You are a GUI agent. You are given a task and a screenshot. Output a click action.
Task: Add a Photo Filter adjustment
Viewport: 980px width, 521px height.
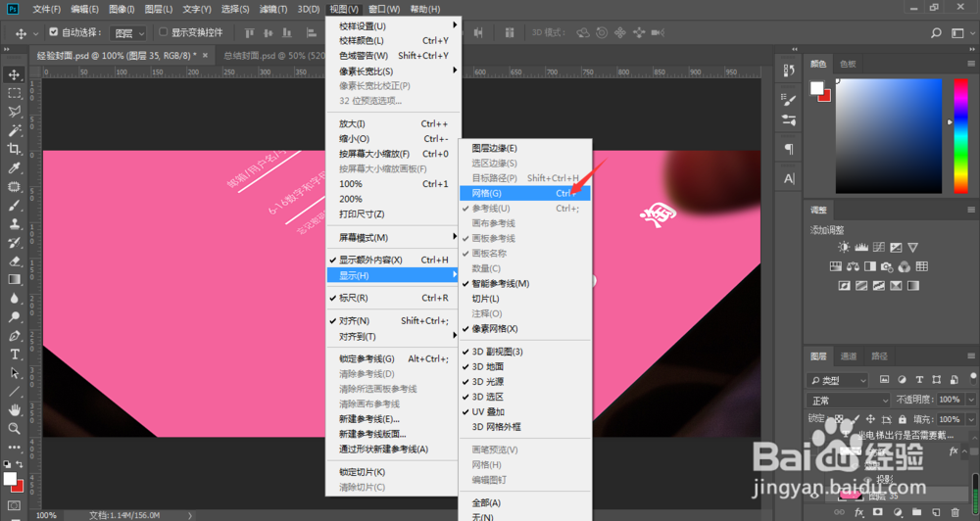[887, 266]
